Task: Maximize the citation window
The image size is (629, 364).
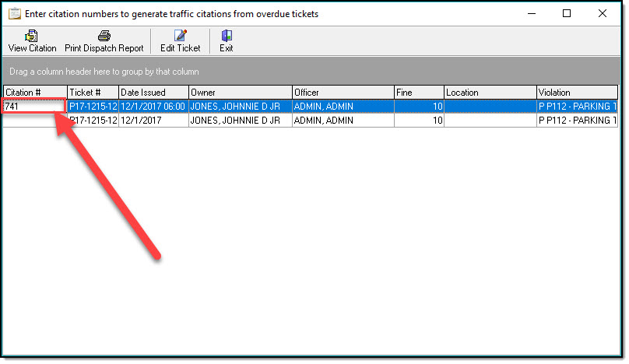Action: 567,13
